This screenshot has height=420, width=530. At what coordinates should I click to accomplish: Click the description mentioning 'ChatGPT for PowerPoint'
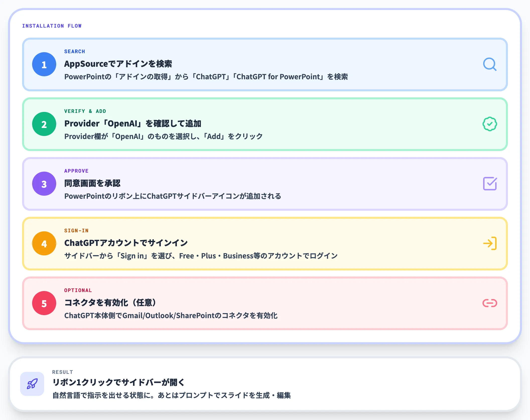[x=206, y=77]
